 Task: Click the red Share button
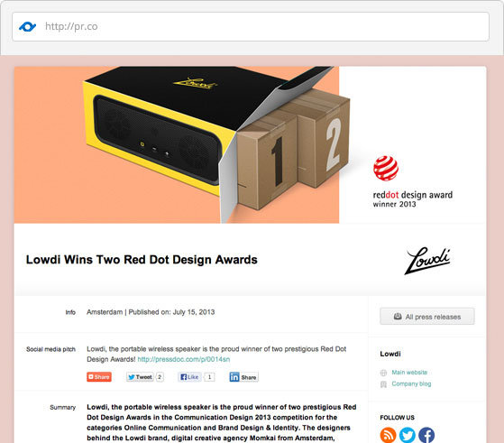(99, 377)
